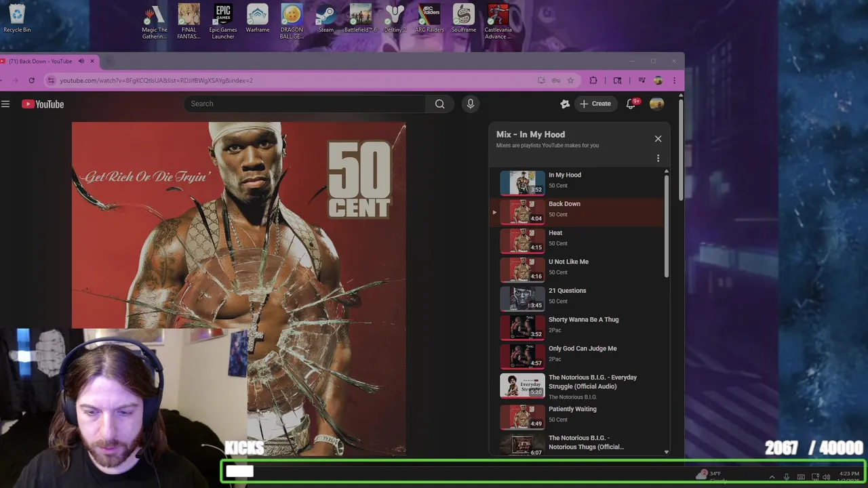The image size is (868, 488).
Task: Select Back Down in the playlist
Action: pyautogui.click(x=576, y=211)
